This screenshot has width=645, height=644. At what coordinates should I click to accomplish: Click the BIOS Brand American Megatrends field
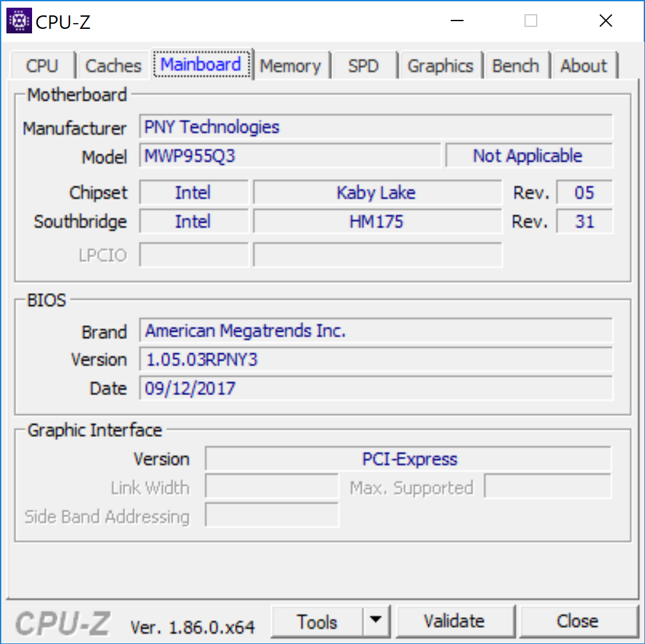(x=376, y=330)
